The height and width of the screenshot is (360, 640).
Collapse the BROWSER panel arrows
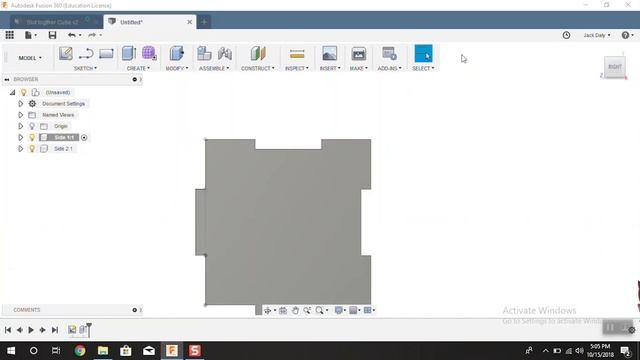[x=7, y=79]
